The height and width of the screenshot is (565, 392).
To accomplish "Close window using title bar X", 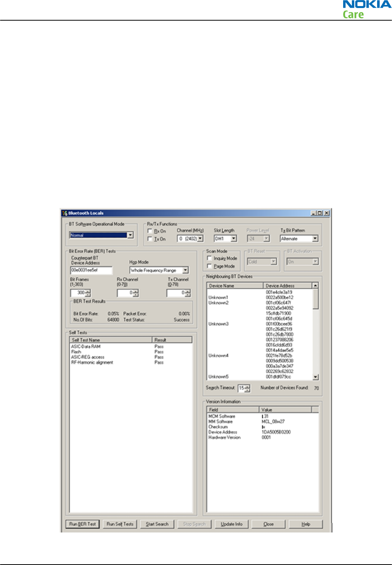I will 327,213.
